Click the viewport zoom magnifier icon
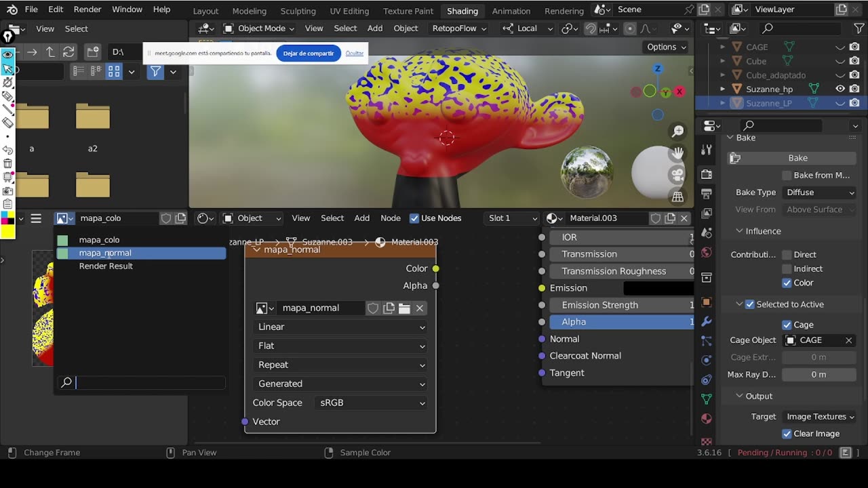The image size is (868, 488). pyautogui.click(x=677, y=131)
